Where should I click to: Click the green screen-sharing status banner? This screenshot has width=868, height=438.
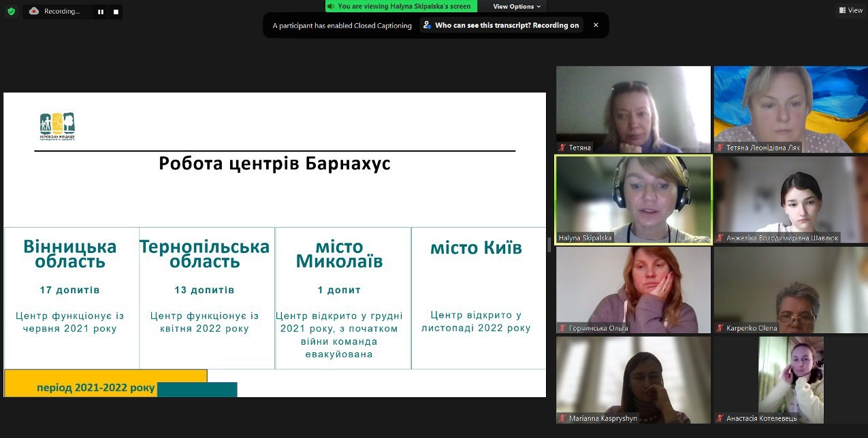[401, 6]
